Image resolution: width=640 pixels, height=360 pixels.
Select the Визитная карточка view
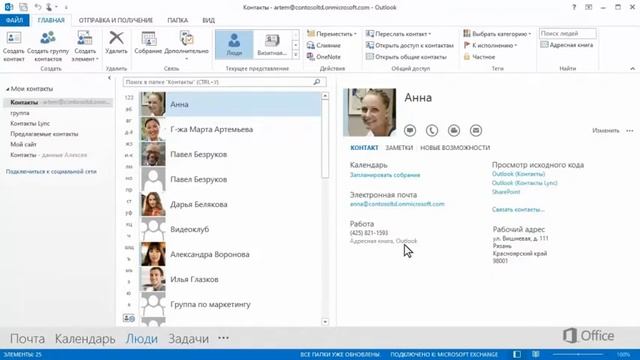click(272, 44)
